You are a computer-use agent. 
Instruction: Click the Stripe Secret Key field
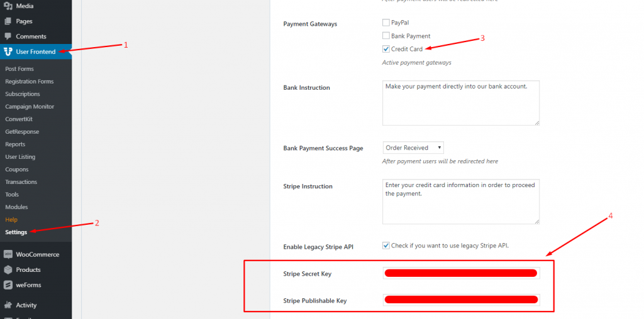461,273
